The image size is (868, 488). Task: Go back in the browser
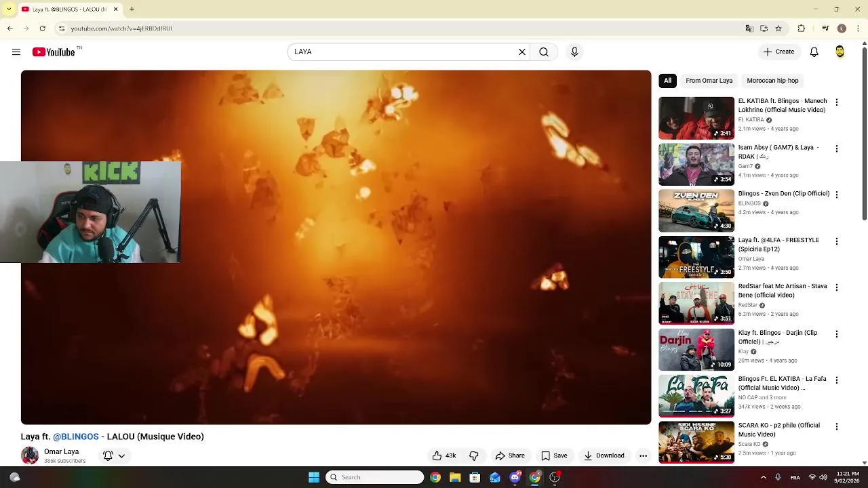pyautogui.click(x=9, y=28)
